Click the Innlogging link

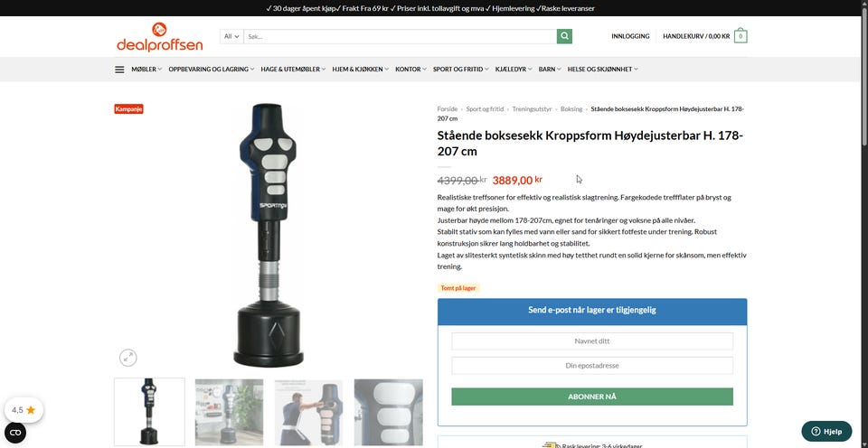(630, 36)
